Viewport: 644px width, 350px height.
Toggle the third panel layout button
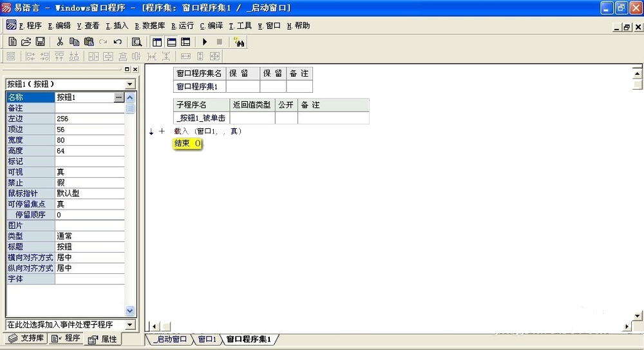(x=185, y=42)
